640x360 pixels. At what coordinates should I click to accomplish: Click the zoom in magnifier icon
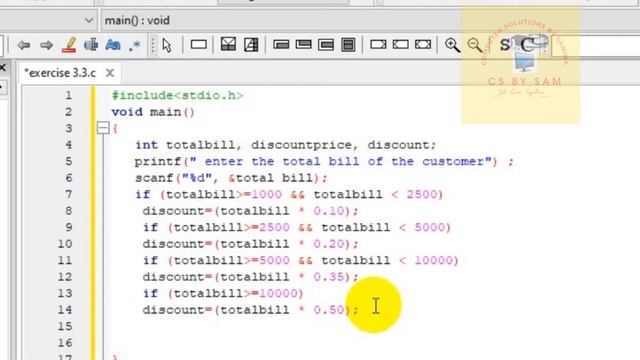point(452,45)
